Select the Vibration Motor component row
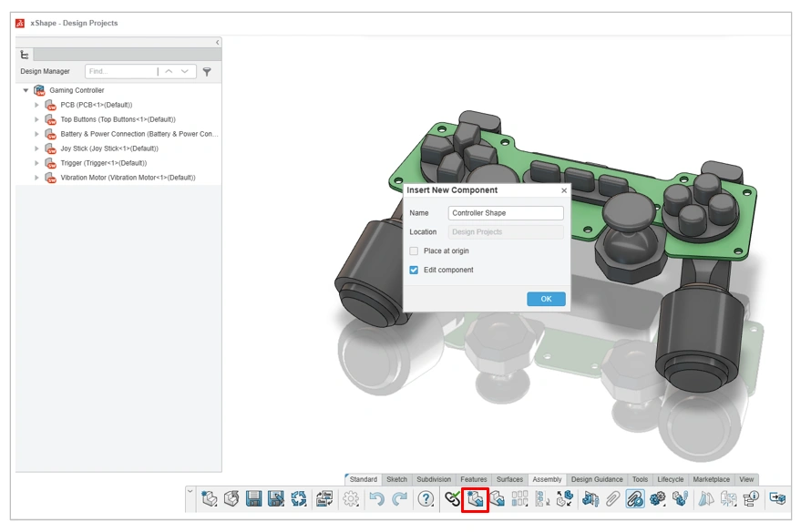811x532 pixels. (120, 178)
